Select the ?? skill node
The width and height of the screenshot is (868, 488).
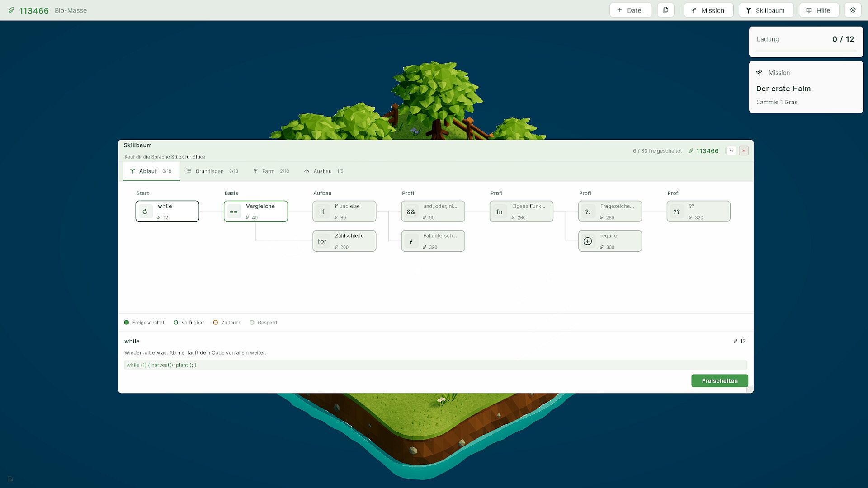(698, 211)
